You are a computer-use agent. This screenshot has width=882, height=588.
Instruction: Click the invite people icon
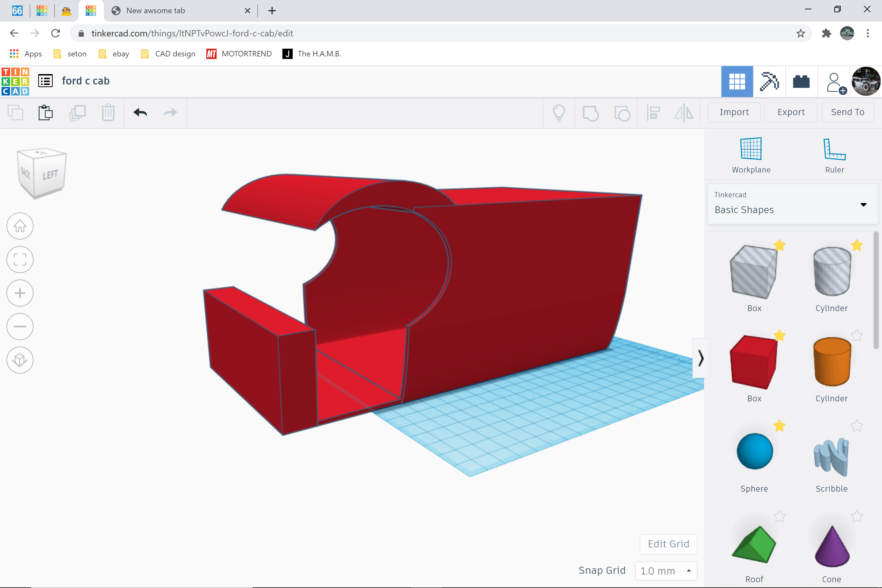(x=836, y=83)
